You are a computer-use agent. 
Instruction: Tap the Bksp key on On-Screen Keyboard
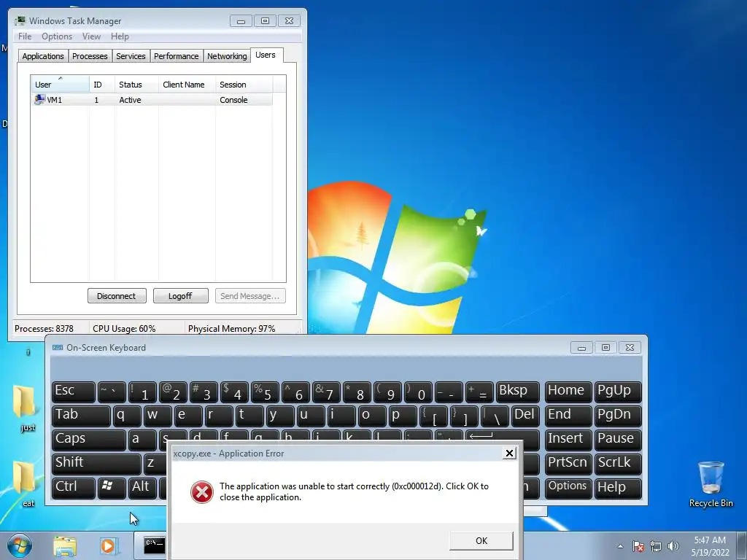tap(518, 392)
